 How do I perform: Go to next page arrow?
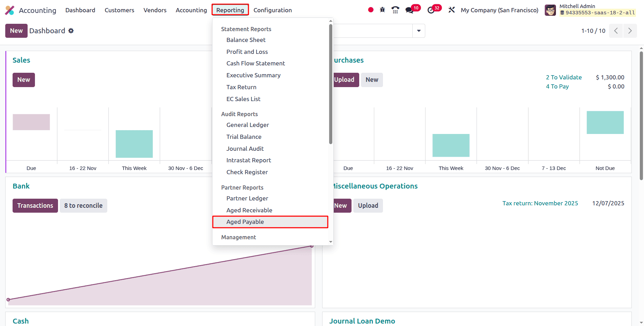point(630,31)
